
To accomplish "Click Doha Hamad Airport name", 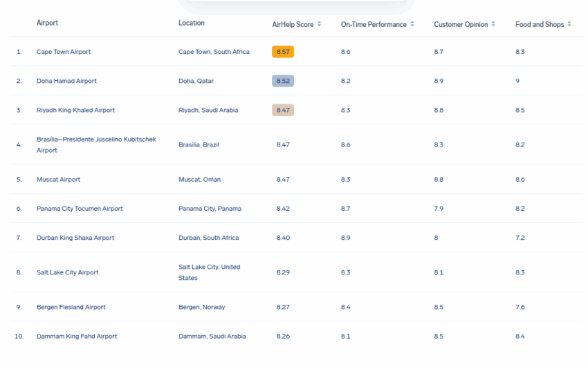I will point(66,81).
